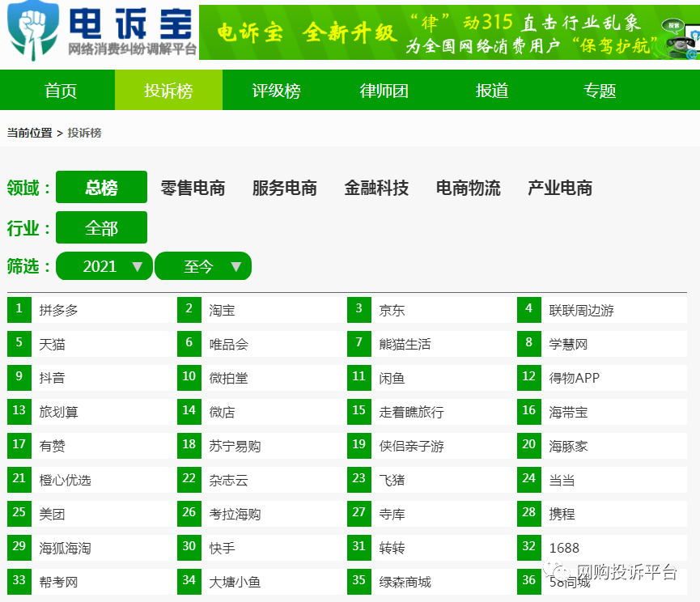The height and width of the screenshot is (602, 700).
Task: Open the entry 大塘小鱼
Action: (x=235, y=582)
